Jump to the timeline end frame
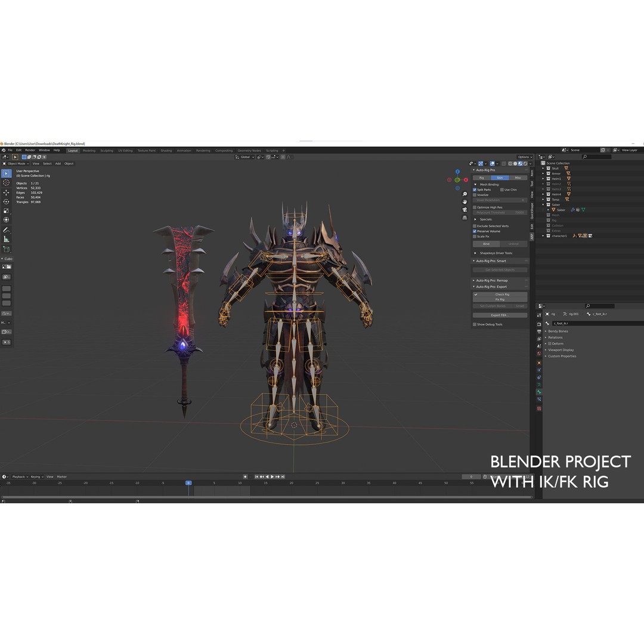The height and width of the screenshot is (644, 644). [x=283, y=476]
